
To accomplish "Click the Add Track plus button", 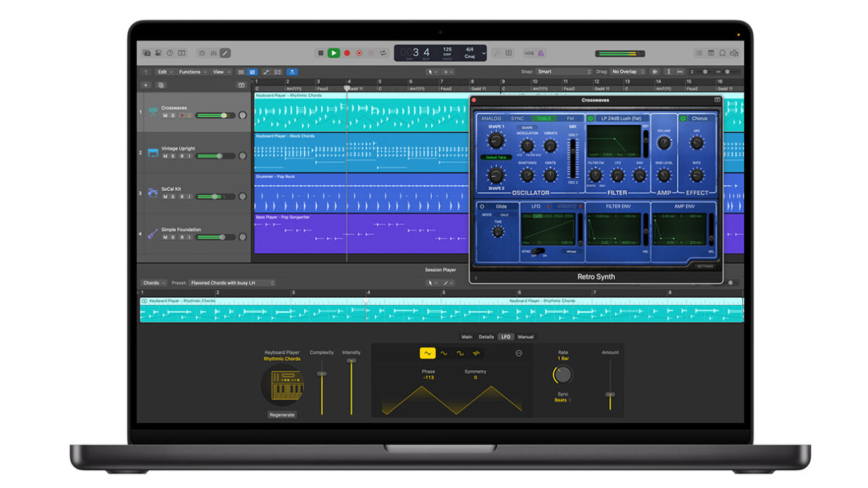I will coord(145,85).
